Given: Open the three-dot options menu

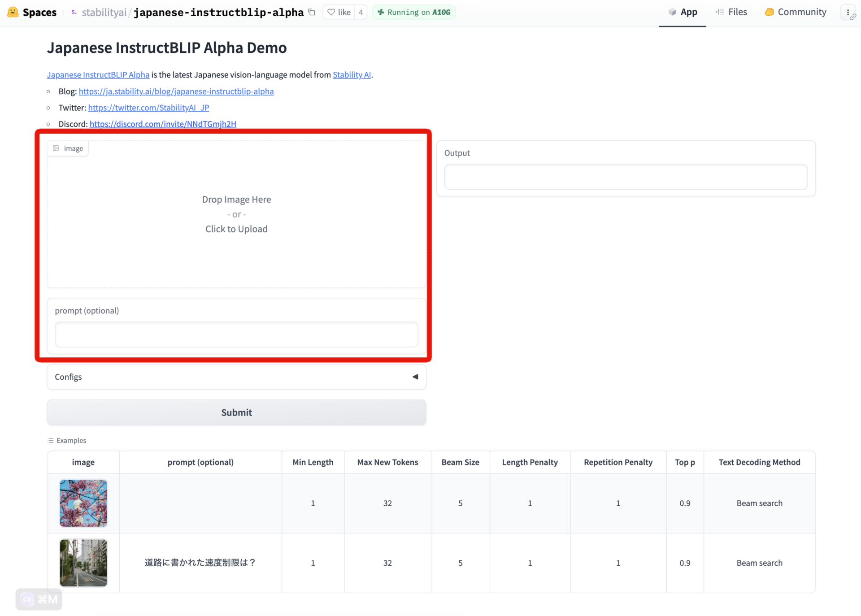Looking at the screenshot, I should pyautogui.click(x=848, y=12).
